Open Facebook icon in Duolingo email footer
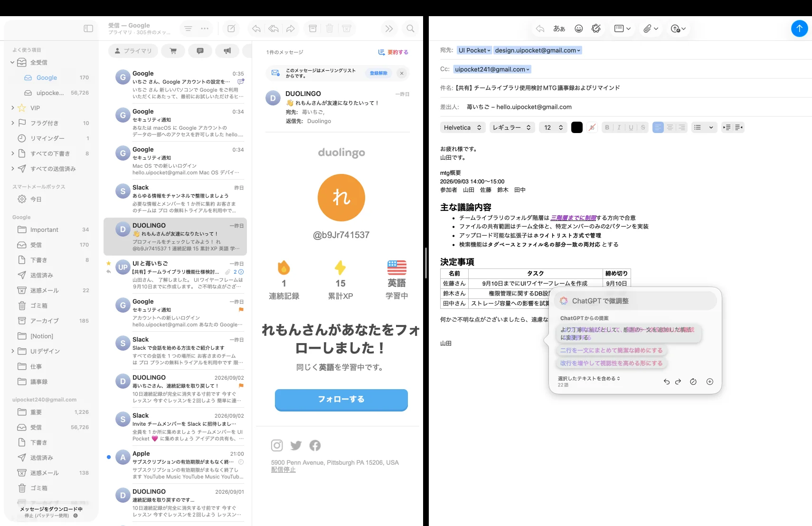This screenshot has height=526, width=812. click(315, 445)
